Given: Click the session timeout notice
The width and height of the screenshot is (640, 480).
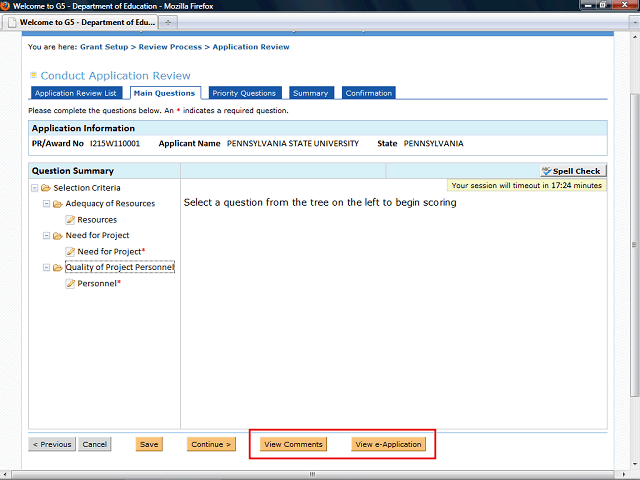Looking at the screenshot, I should pos(527,185).
